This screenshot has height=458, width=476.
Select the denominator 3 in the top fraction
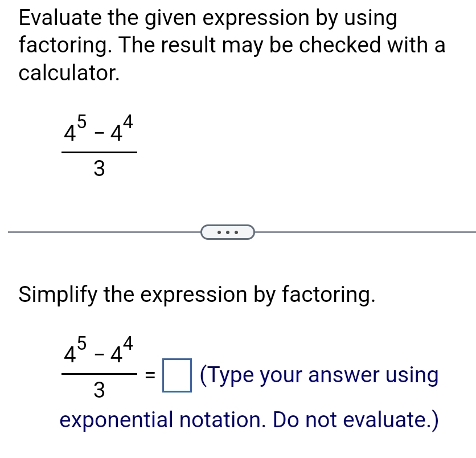[100, 169]
